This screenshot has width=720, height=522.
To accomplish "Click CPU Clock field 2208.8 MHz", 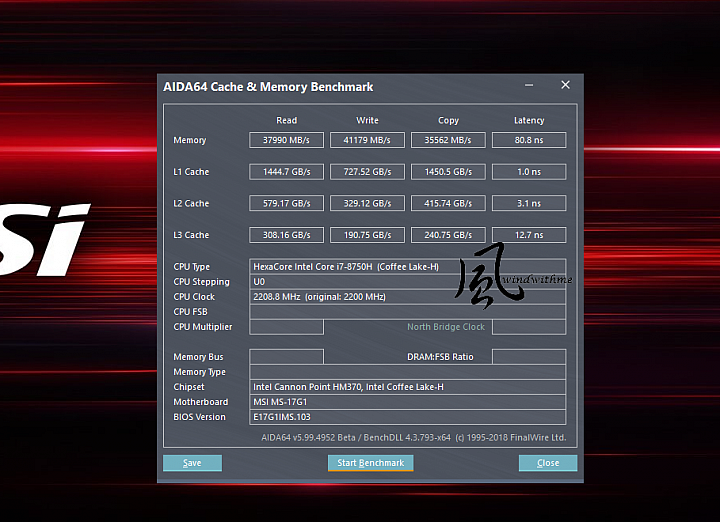I will (408, 297).
